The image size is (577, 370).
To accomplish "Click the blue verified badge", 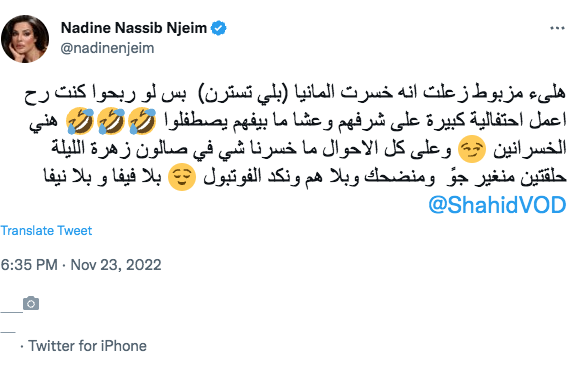I will [219, 28].
